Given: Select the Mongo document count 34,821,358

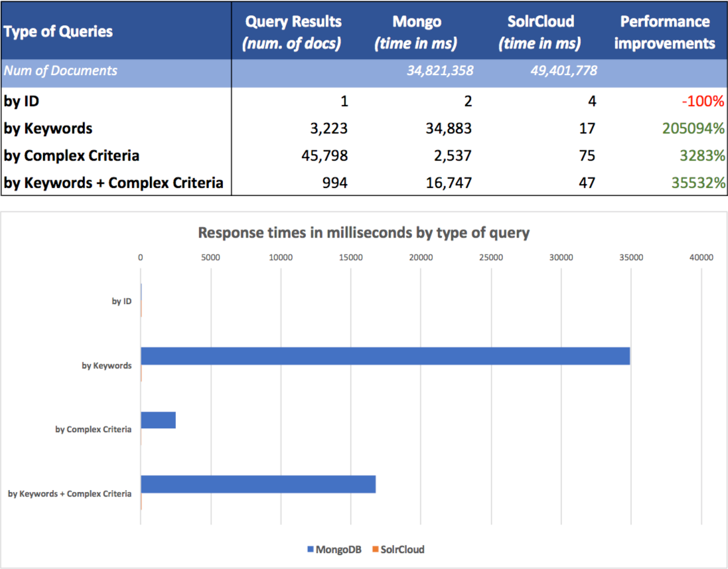Looking at the screenshot, I should tap(440, 70).
